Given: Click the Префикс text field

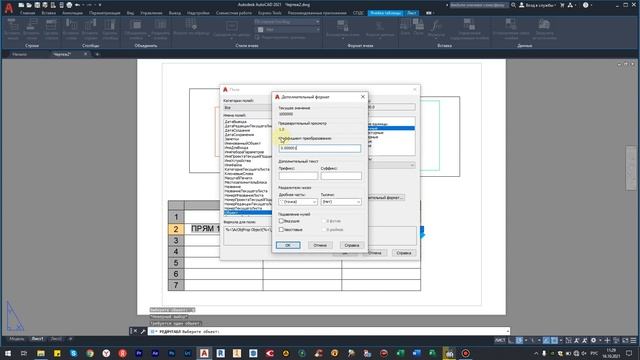Looking at the screenshot, I should pos(298,176).
